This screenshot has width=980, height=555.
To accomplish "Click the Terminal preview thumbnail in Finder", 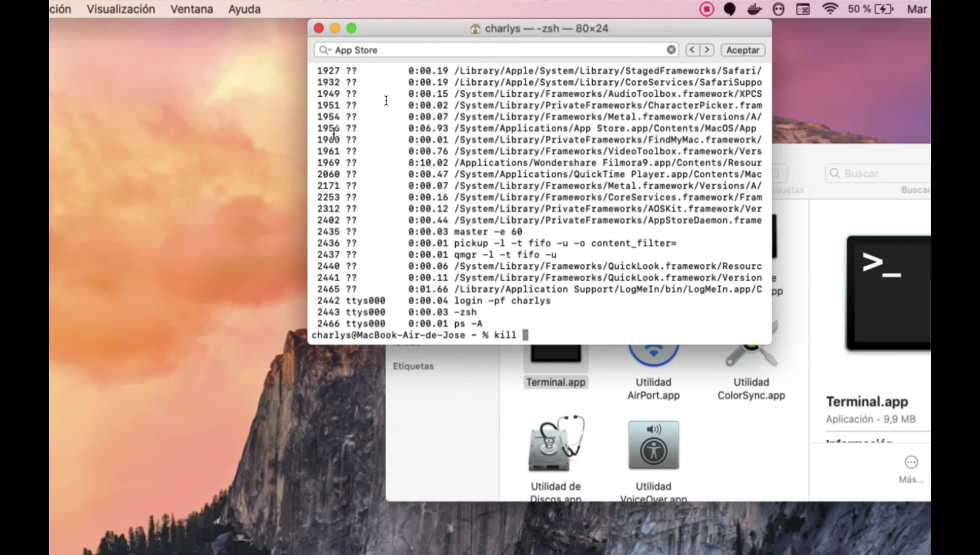I will (888, 293).
